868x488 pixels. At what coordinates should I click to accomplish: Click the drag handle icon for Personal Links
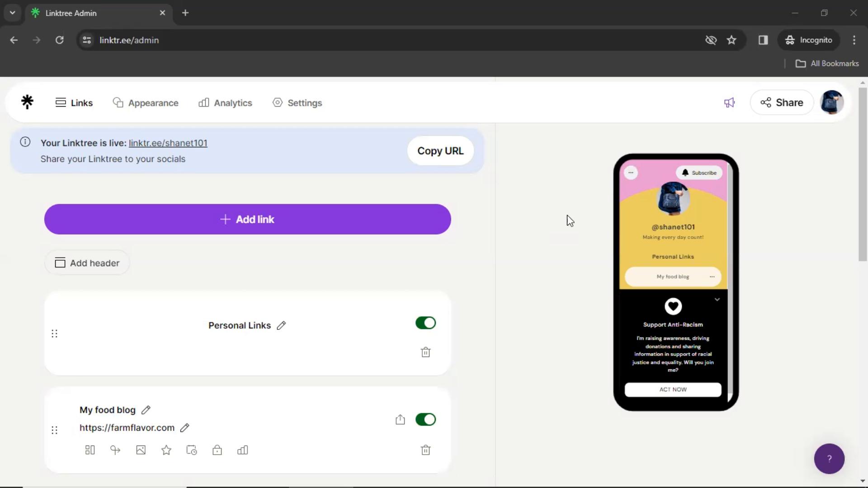coord(54,333)
